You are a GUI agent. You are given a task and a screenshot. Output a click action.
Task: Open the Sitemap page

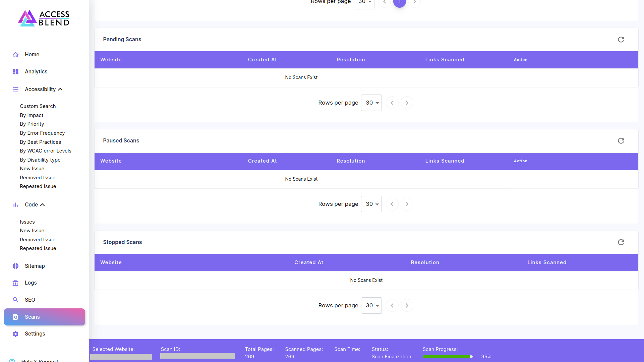[35, 266]
